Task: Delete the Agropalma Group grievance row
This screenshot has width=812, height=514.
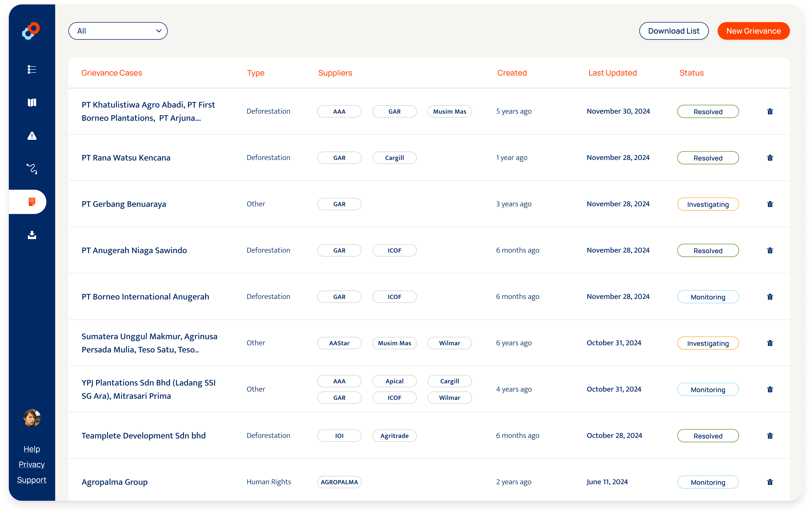Action: pos(770,482)
